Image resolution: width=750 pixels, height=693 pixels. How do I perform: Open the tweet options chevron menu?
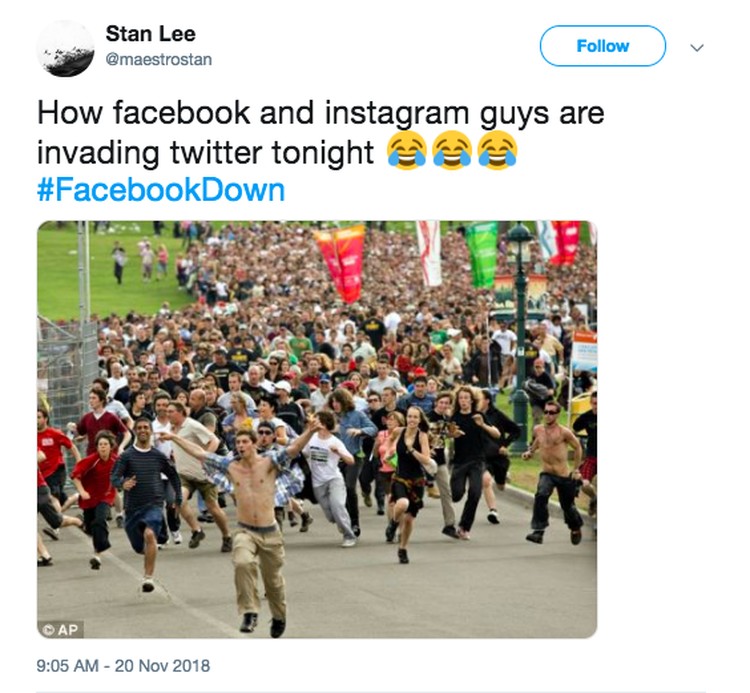697,47
